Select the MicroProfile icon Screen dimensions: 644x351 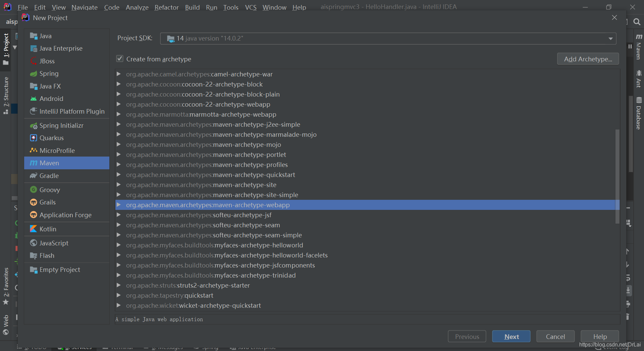[x=34, y=151]
